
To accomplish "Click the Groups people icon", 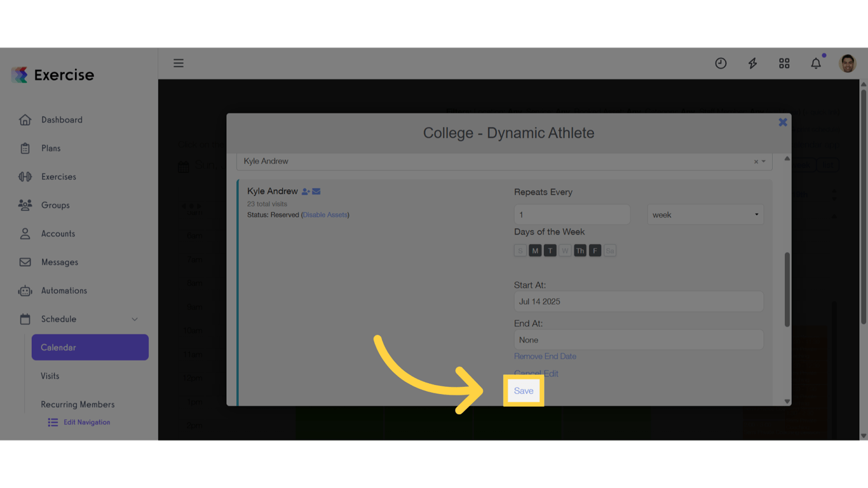I will pyautogui.click(x=25, y=205).
